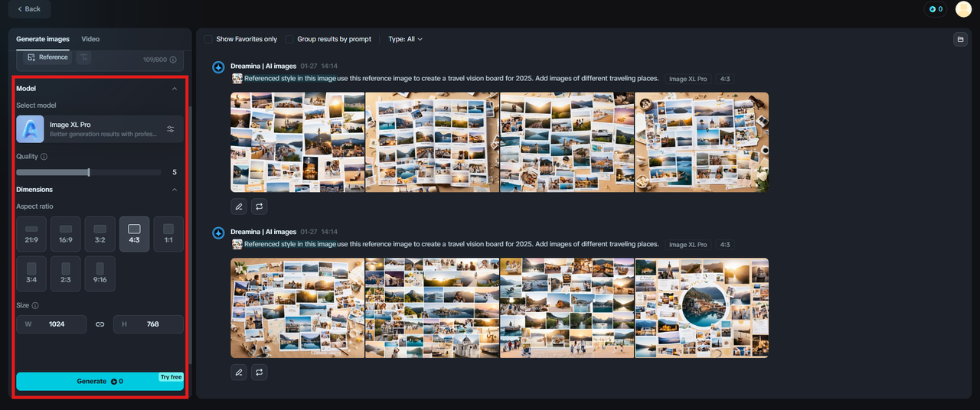Enable Group results by prompt checkbox

coord(289,39)
